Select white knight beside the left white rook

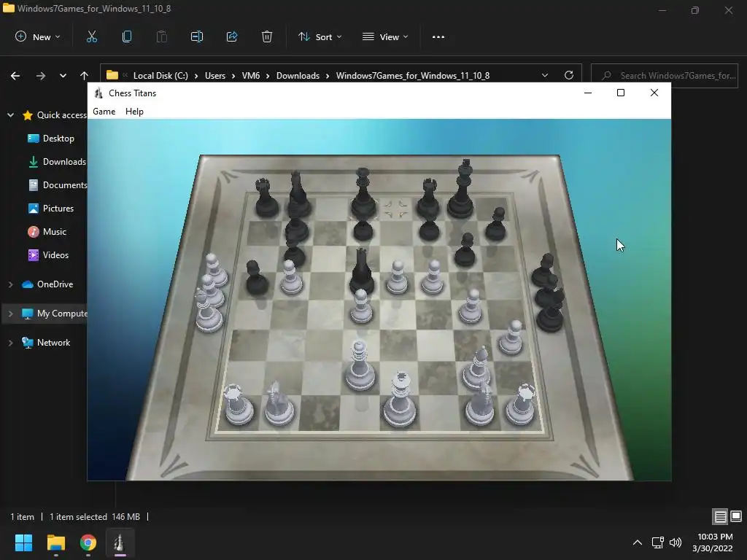(x=279, y=404)
